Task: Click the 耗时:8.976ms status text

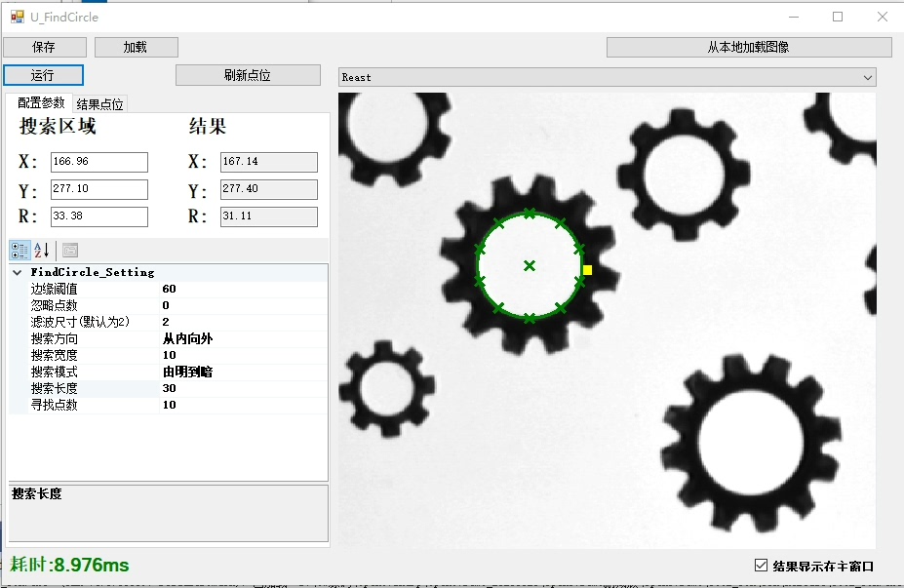Action: (69, 565)
